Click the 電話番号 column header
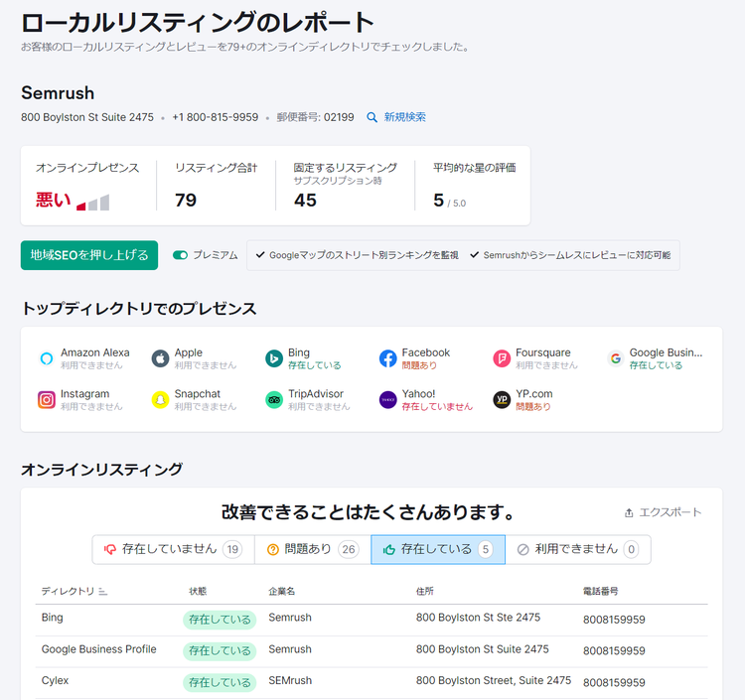Viewport: 745px width, 700px height. click(x=601, y=591)
